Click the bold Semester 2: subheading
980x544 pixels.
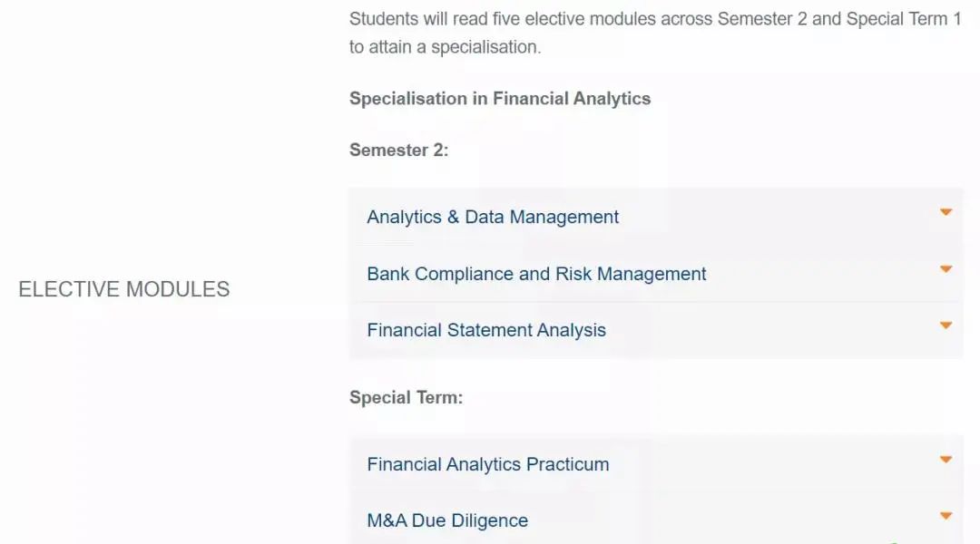pos(398,151)
